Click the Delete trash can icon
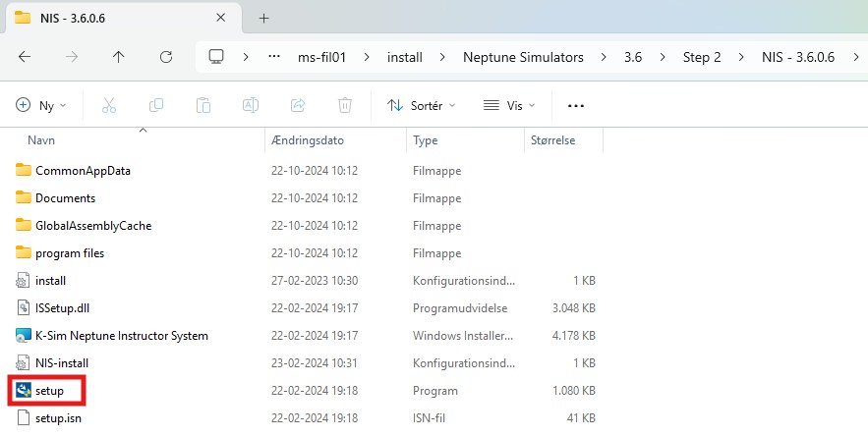868x437 pixels. (x=345, y=105)
